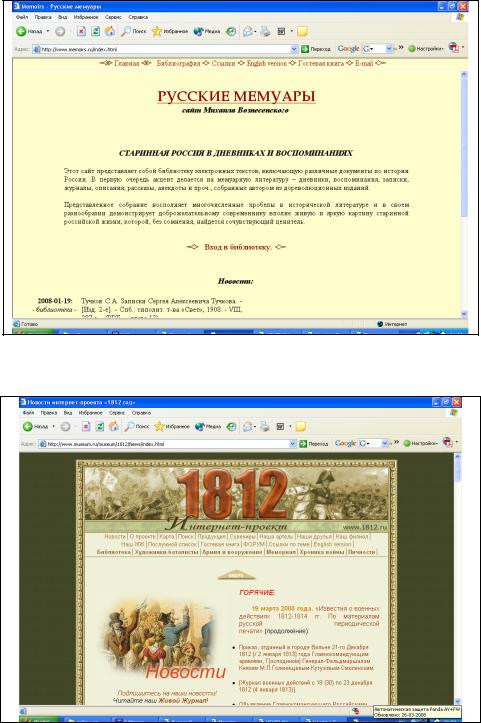Expand Back history dropdown in 1812 window
The width and height of the screenshot is (481, 723).
[x=53, y=427]
